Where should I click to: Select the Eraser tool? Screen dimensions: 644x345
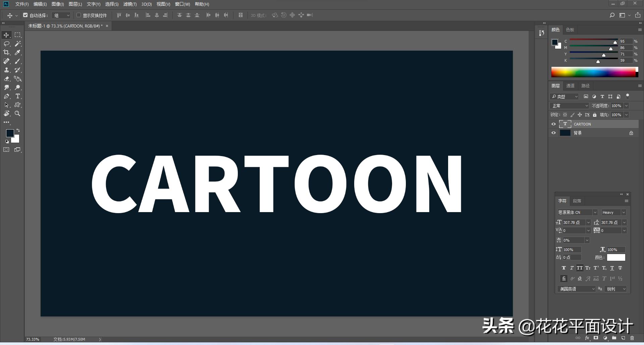click(6, 79)
